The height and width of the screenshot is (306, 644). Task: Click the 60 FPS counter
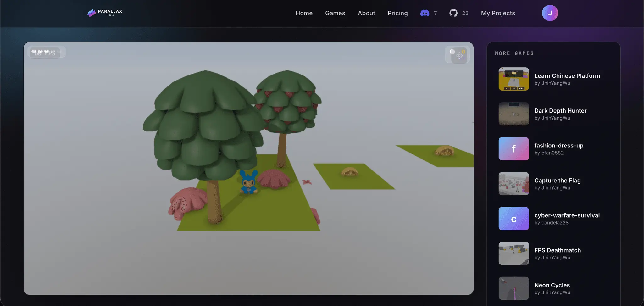click(x=44, y=53)
